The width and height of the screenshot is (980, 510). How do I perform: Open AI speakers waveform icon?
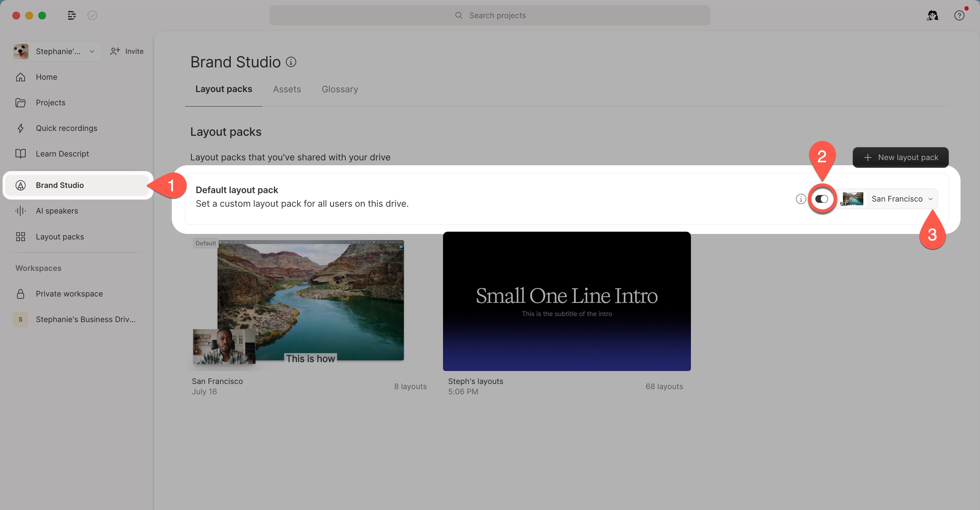click(x=20, y=211)
